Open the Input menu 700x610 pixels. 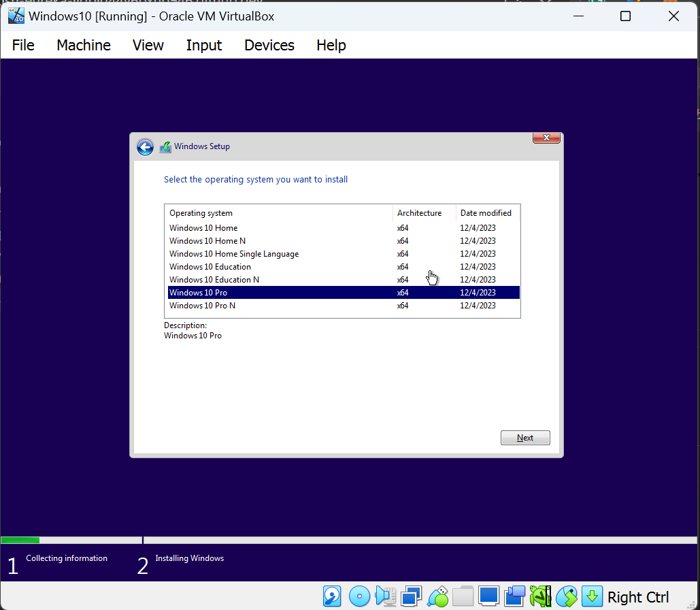(204, 45)
